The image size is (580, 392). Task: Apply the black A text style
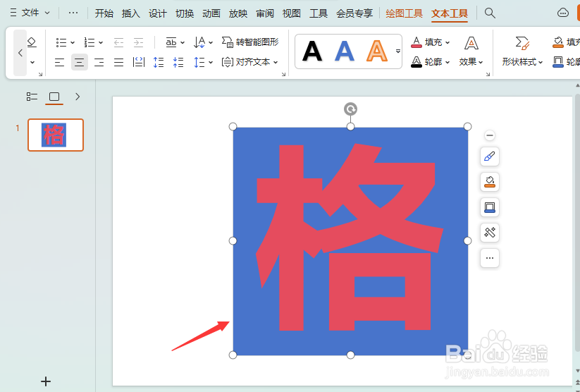coord(311,51)
